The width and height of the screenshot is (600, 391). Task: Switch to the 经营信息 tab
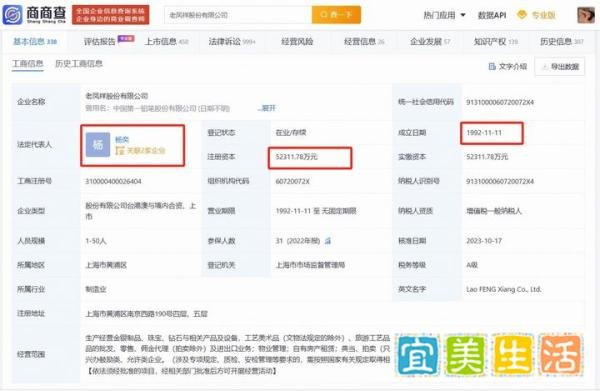tap(364, 41)
